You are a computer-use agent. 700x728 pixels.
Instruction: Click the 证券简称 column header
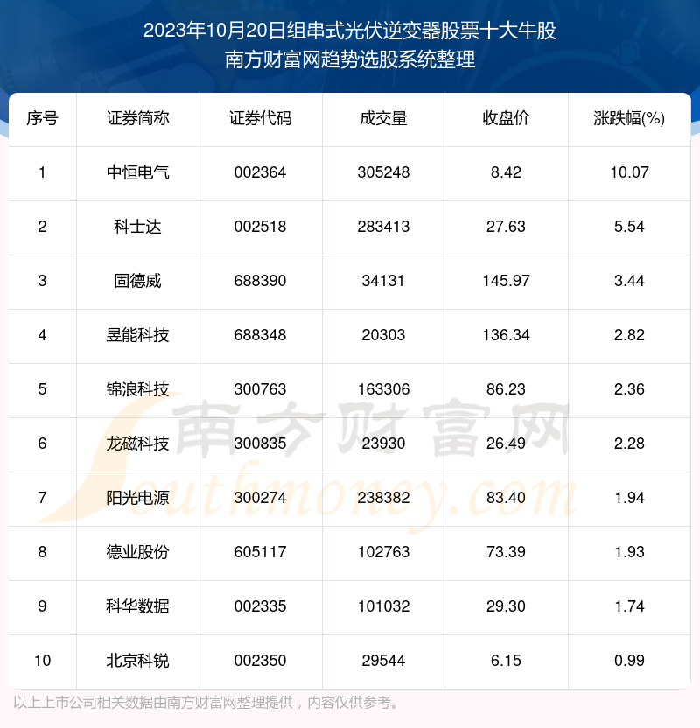point(138,118)
